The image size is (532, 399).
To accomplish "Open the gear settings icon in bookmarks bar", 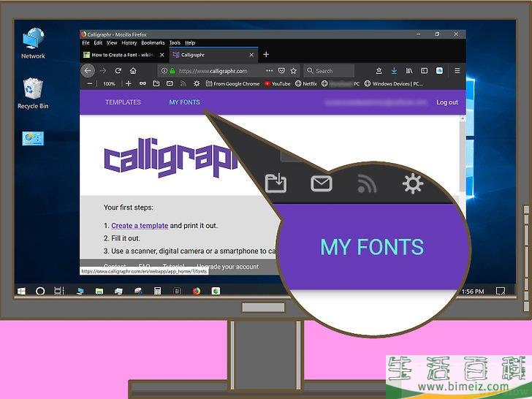I will [x=197, y=83].
